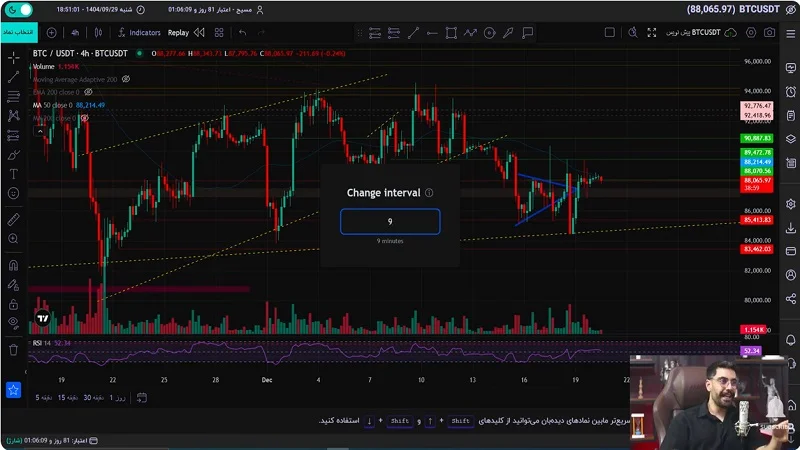The image size is (800, 450).
Task: Click the trash remove drawings icon
Action: pyautogui.click(x=13, y=350)
